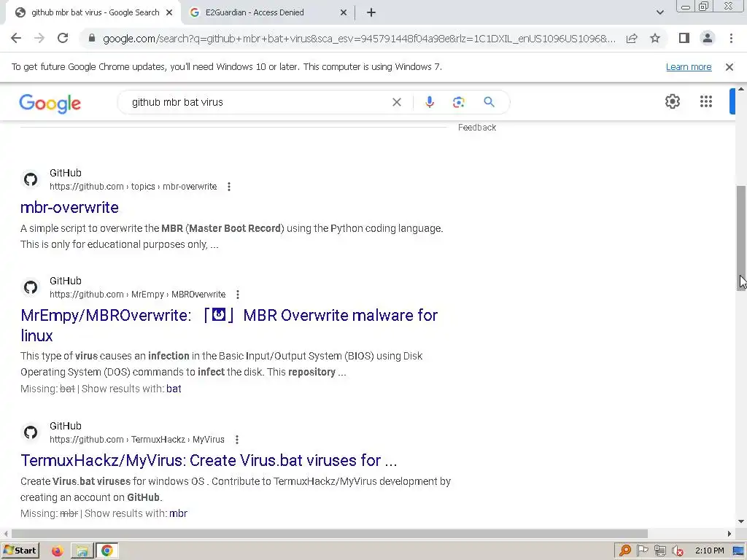Click the vertical scrollbar down arrow
The height and width of the screenshot is (560, 747).
[x=741, y=522]
